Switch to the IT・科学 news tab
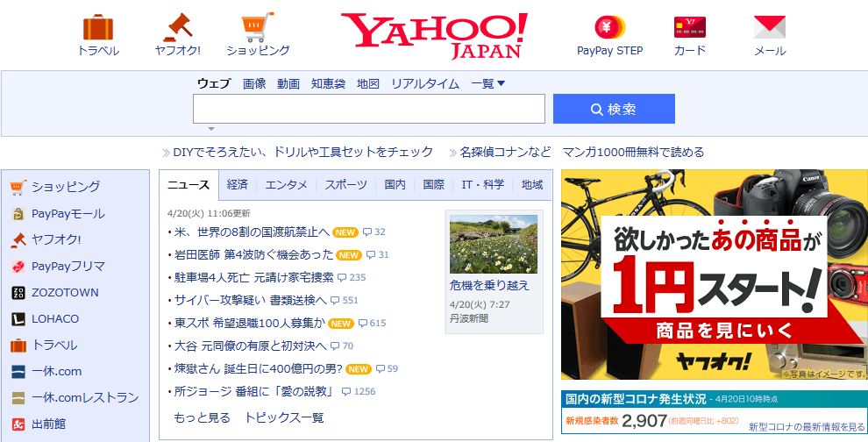868x442 pixels. [x=483, y=185]
